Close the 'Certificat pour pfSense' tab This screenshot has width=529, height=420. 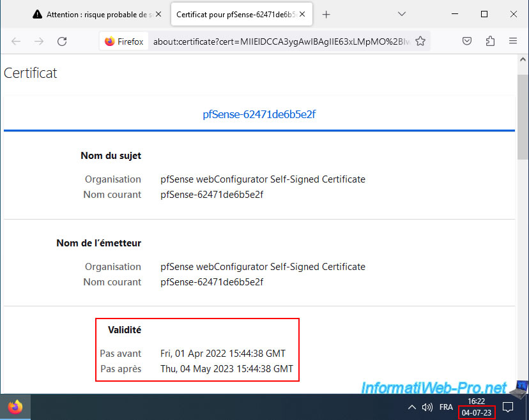302,14
